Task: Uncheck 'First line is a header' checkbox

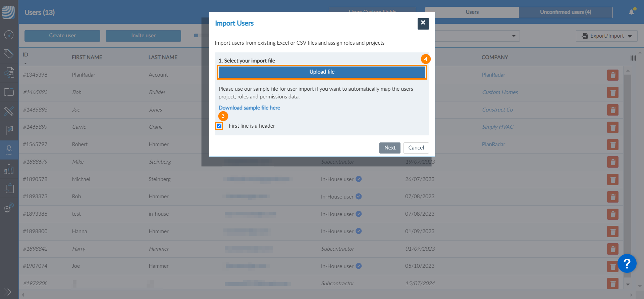Action: click(x=219, y=126)
